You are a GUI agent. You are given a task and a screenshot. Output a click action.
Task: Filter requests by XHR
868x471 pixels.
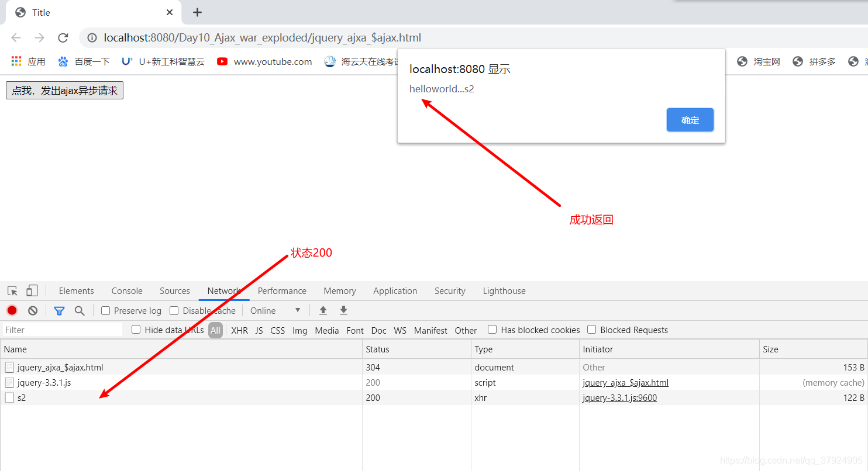(239, 330)
